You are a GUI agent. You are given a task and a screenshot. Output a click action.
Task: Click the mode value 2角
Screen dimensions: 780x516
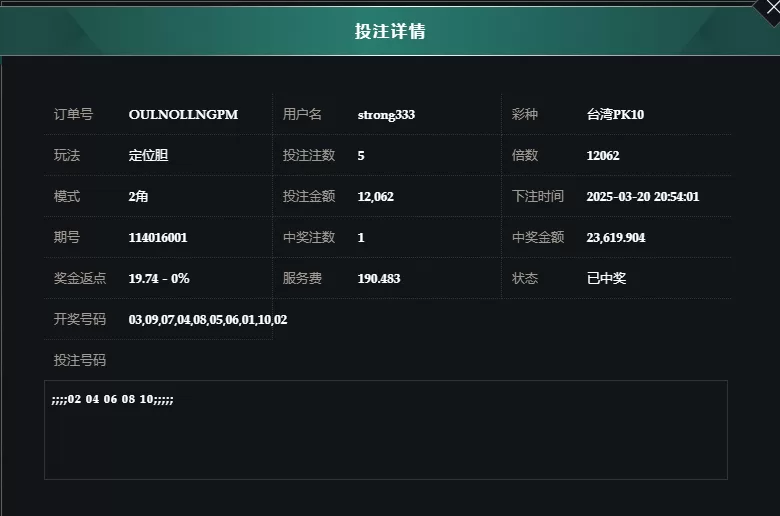138,197
